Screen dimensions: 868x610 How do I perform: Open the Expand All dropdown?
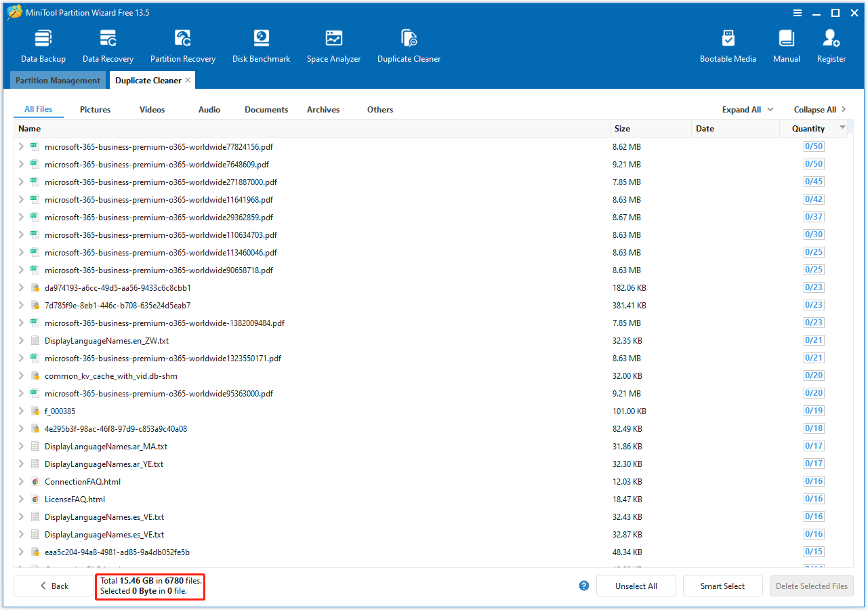pos(747,109)
